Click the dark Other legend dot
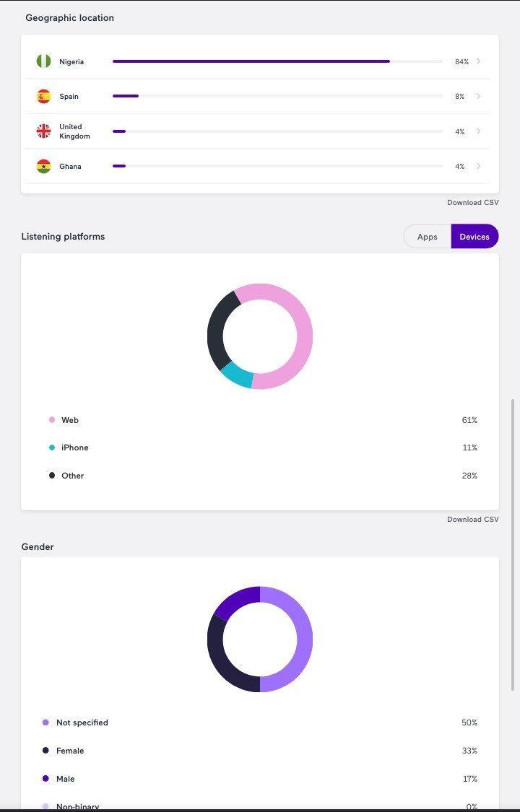This screenshot has width=520, height=812. tap(52, 476)
